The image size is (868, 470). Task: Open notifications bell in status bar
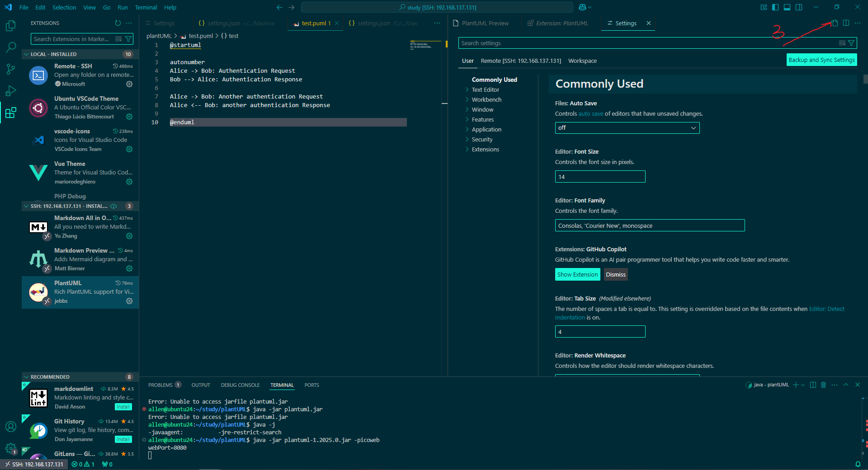[858, 464]
